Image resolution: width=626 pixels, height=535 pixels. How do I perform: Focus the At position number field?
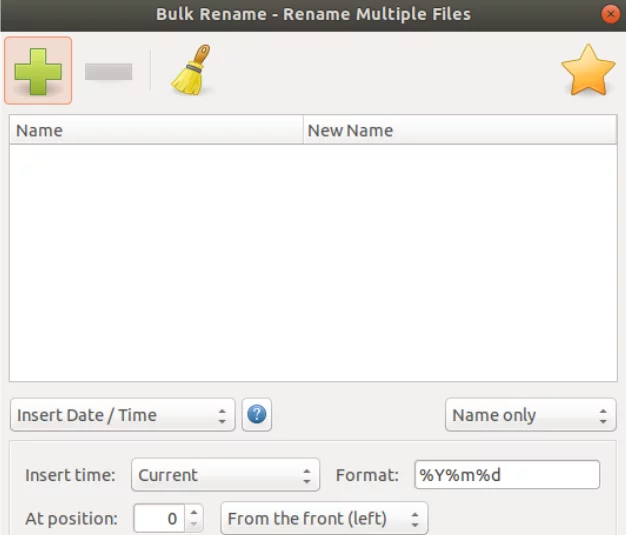(x=158, y=519)
